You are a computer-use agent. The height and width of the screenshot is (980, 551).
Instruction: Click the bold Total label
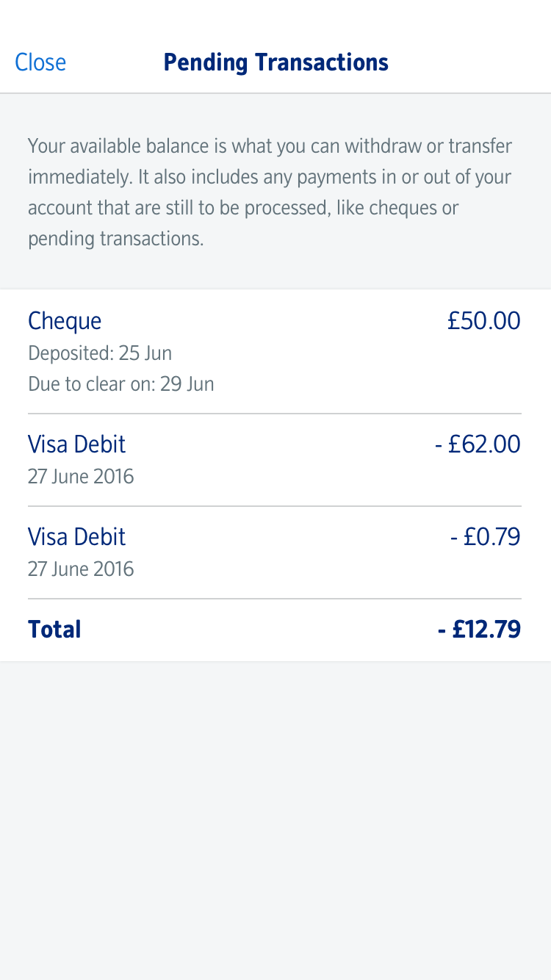(x=54, y=630)
